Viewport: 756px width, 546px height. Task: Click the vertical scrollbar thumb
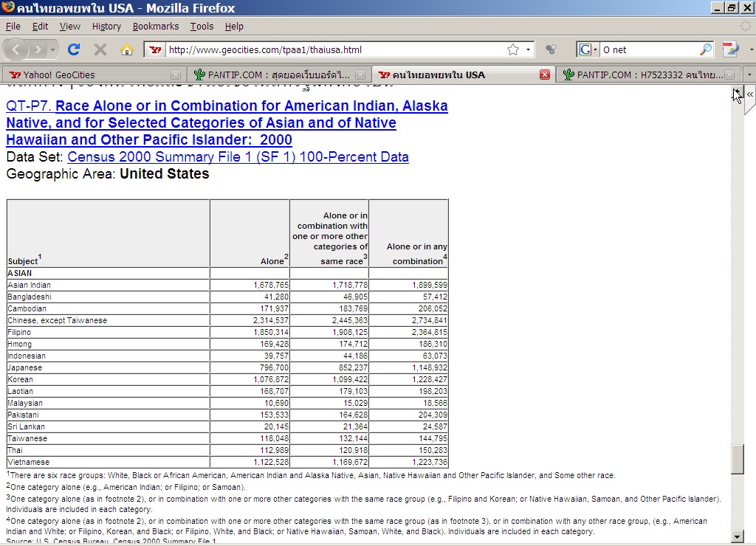[x=738, y=459]
